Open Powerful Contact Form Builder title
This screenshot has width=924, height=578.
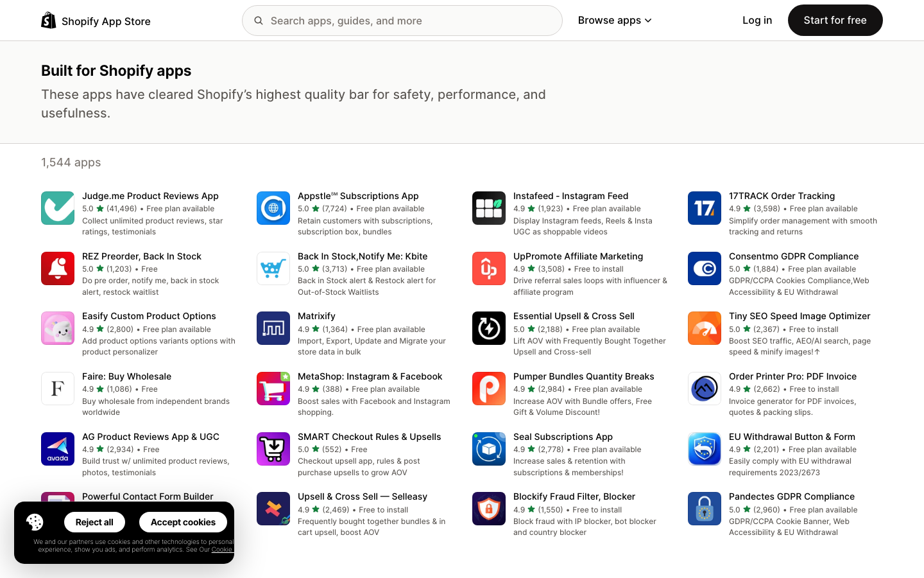[x=148, y=496]
